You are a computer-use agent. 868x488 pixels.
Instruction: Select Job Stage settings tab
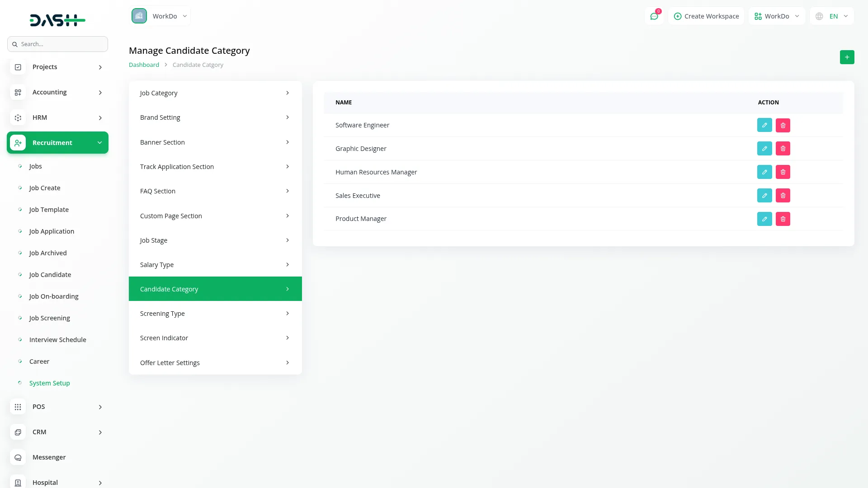tap(215, 240)
